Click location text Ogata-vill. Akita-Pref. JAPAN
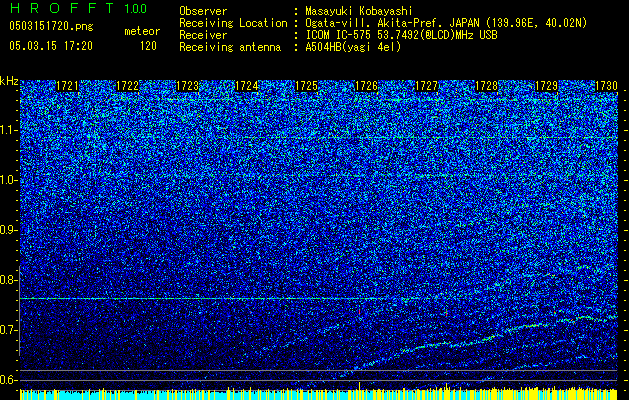Viewport: 629px width, 400px height. coord(393,23)
